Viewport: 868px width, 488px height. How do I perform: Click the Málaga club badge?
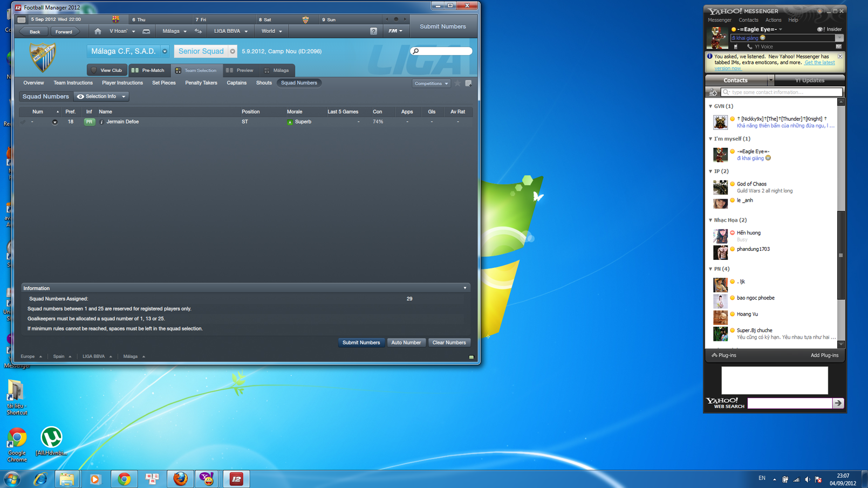[x=43, y=57]
